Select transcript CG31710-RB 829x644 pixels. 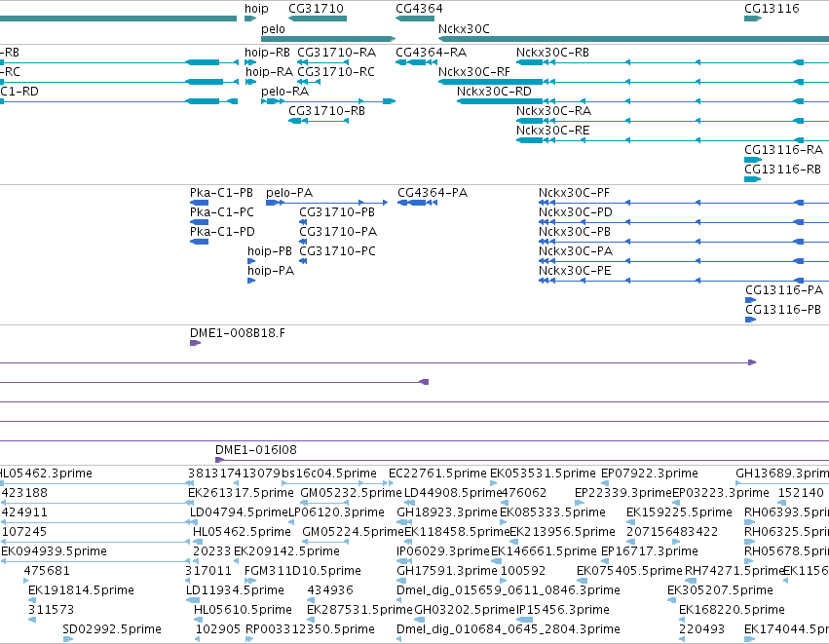click(326, 111)
